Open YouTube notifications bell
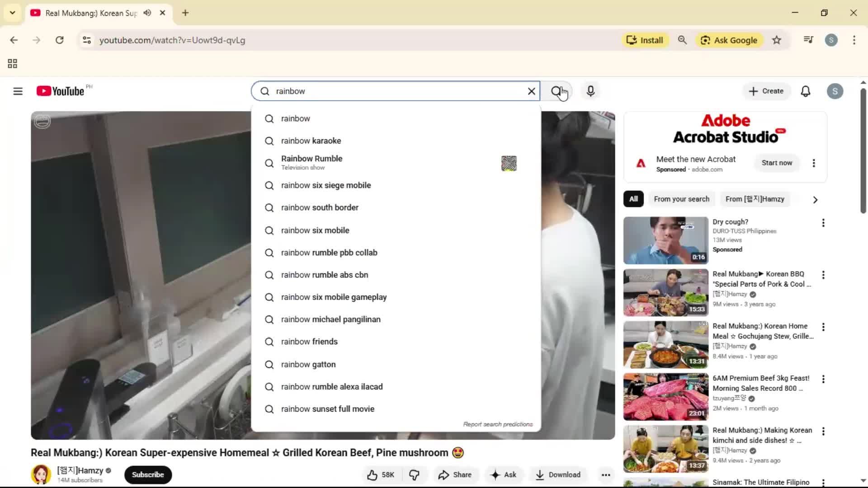 [x=806, y=91]
